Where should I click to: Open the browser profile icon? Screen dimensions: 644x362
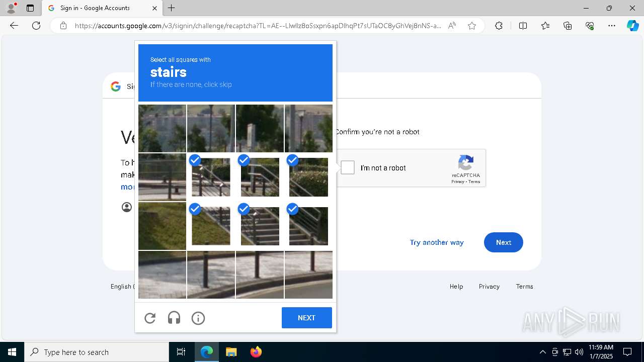point(11,8)
